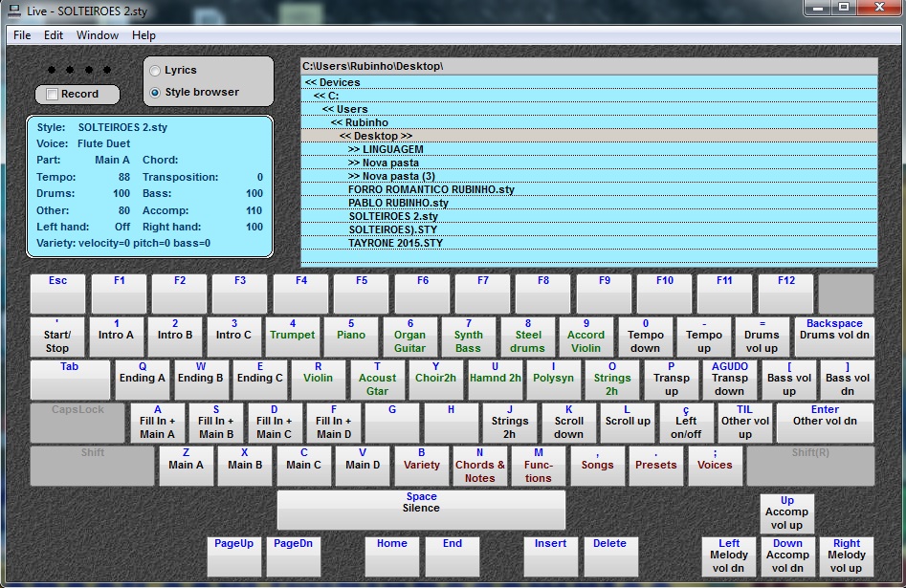Screen dimensions: 906x588
Task: Trigger Ending A key
Action: pyautogui.click(x=143, y=380)
